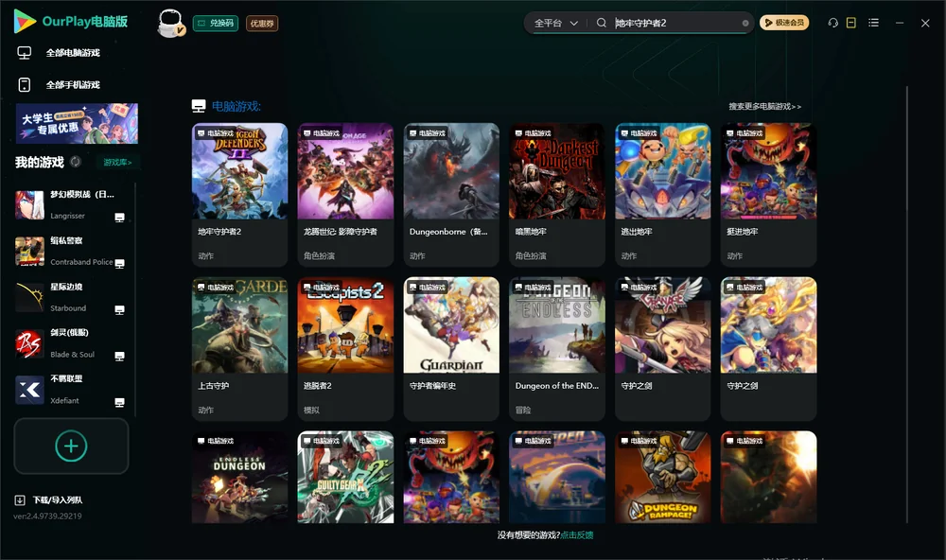This screenshot has height=560, width=946.
Task: Click the refresh icon next to 我的游戏
Action: tap(76, 162)
